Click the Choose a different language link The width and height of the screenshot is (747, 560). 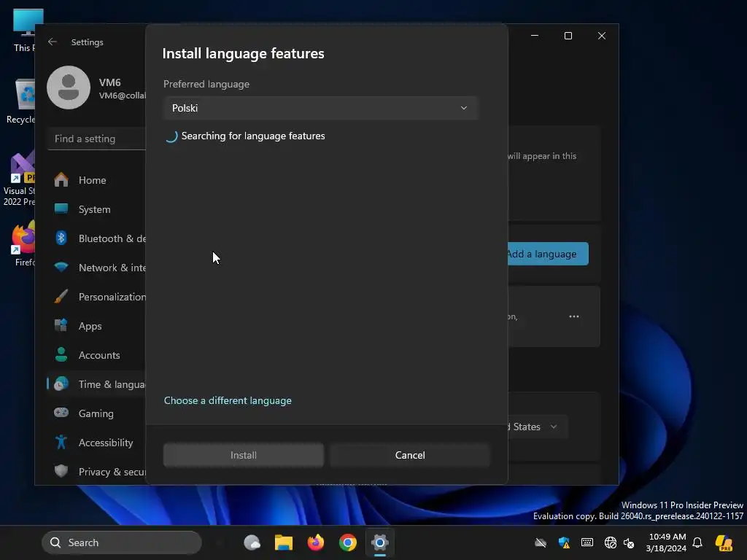pyautogui.click(x=228, y=400)
